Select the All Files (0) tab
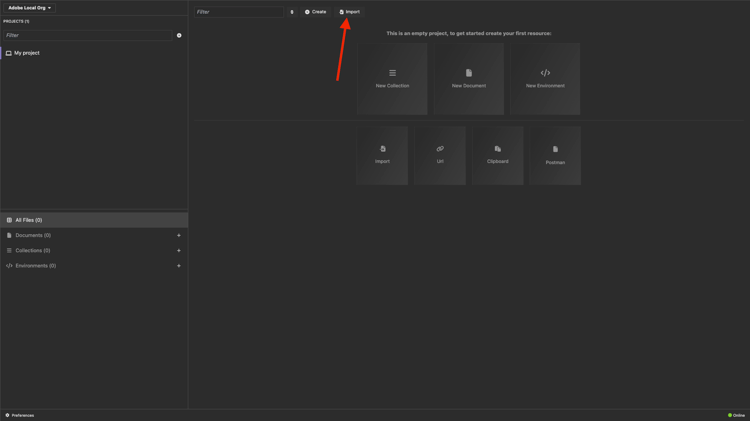750x421 pixels. click(94, 220)
